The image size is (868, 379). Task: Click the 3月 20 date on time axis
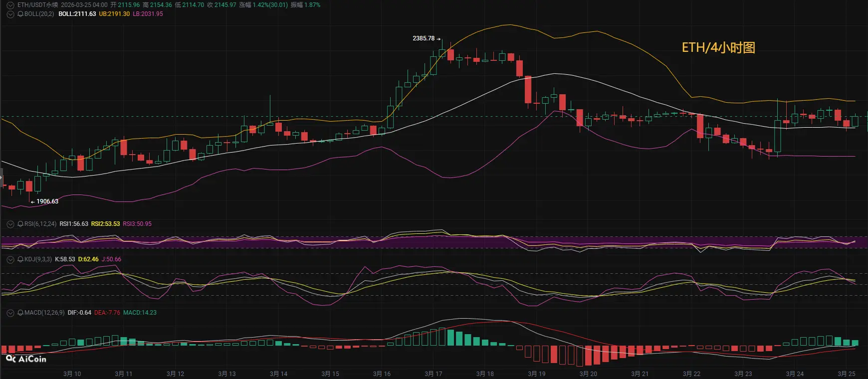pos(589,374)
